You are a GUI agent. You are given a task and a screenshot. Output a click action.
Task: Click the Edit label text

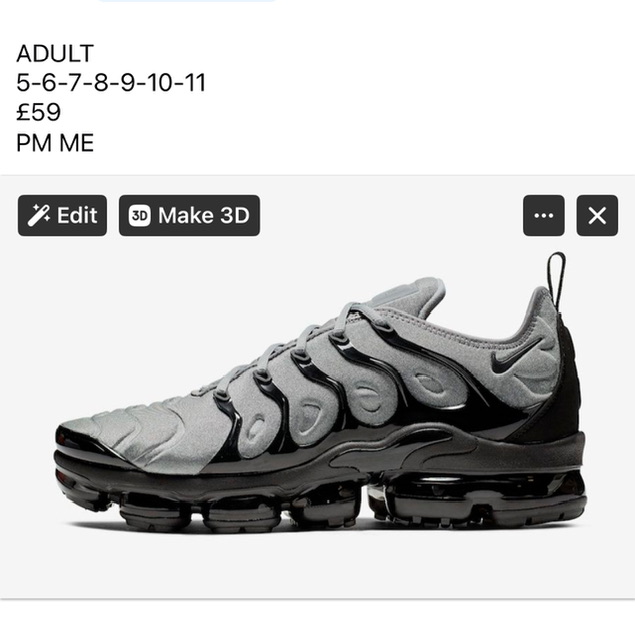click(77, 215)
